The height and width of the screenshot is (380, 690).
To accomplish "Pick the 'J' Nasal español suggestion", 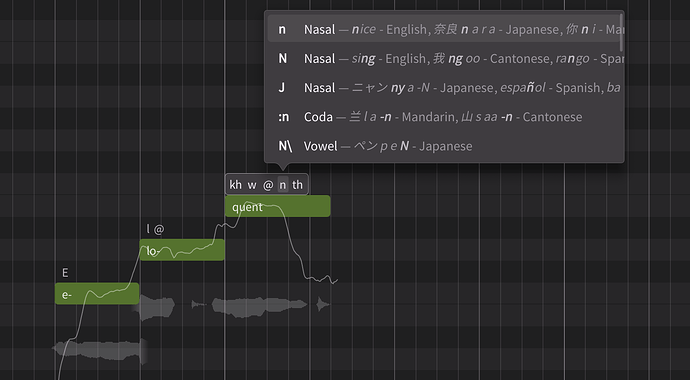I will point(444,88).
